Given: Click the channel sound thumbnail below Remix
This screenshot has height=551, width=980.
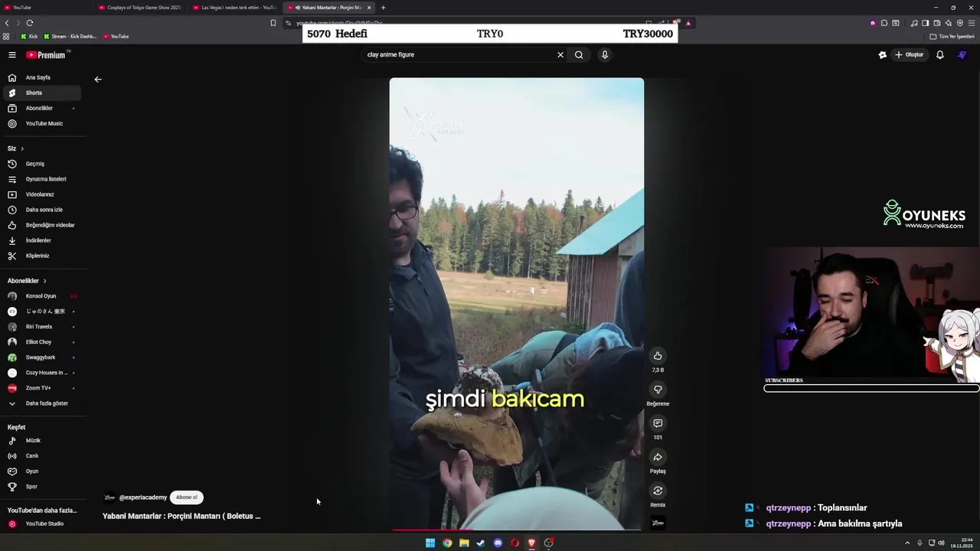Looking at the screenshot, I should [658, 523].
